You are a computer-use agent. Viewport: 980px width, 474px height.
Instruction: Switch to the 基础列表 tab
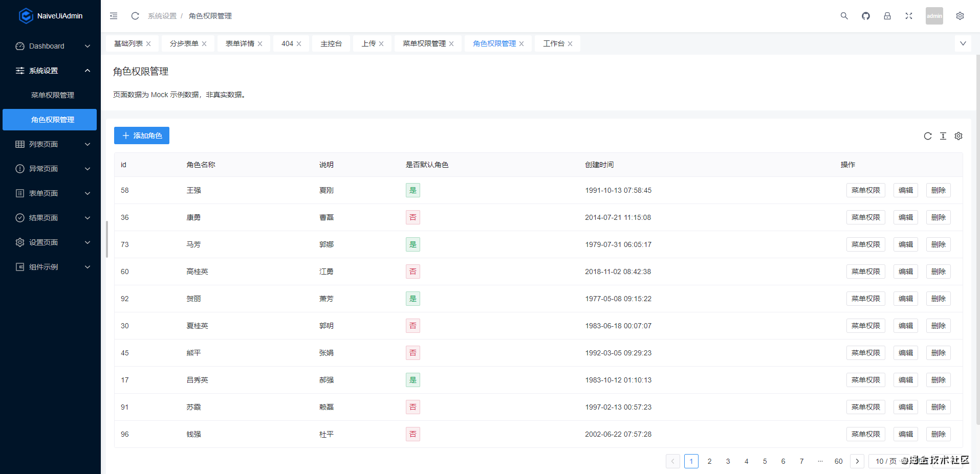[128, 44]
